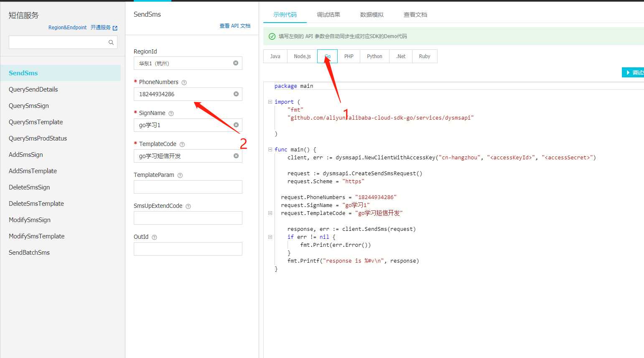
Task: Open the 查看 API 文档 link
Action: coord(235,26)
